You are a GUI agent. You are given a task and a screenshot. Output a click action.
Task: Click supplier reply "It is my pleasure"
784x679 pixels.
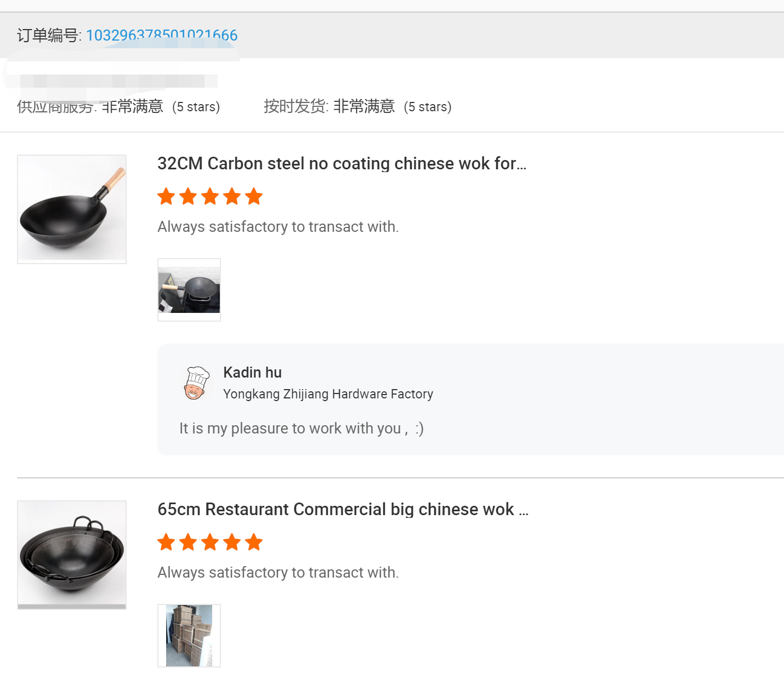301,428
